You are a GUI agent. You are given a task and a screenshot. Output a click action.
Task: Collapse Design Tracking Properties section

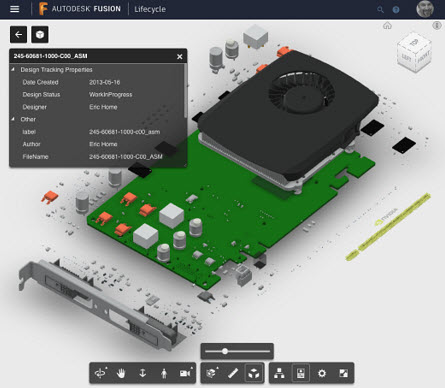click(x=13, y=69)
